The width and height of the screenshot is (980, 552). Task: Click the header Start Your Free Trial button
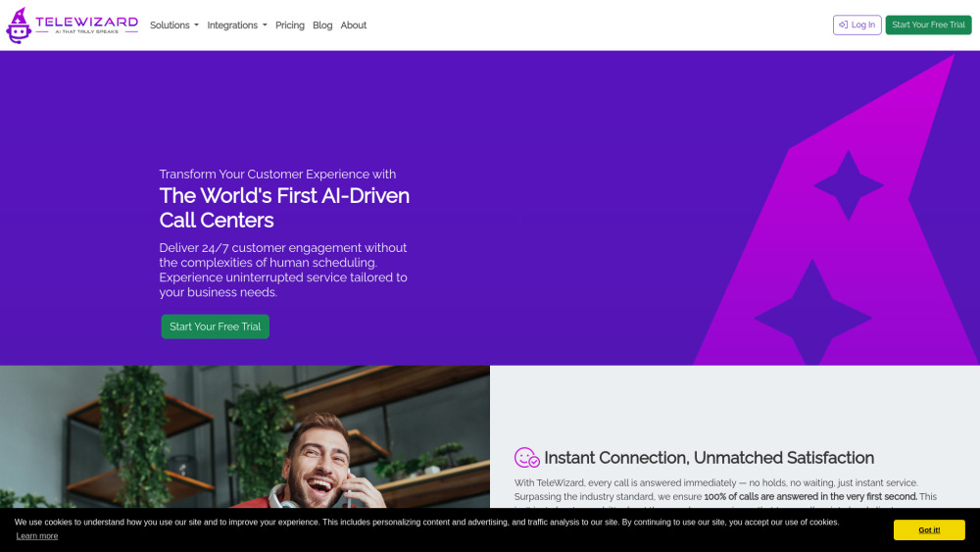(928, 25)
